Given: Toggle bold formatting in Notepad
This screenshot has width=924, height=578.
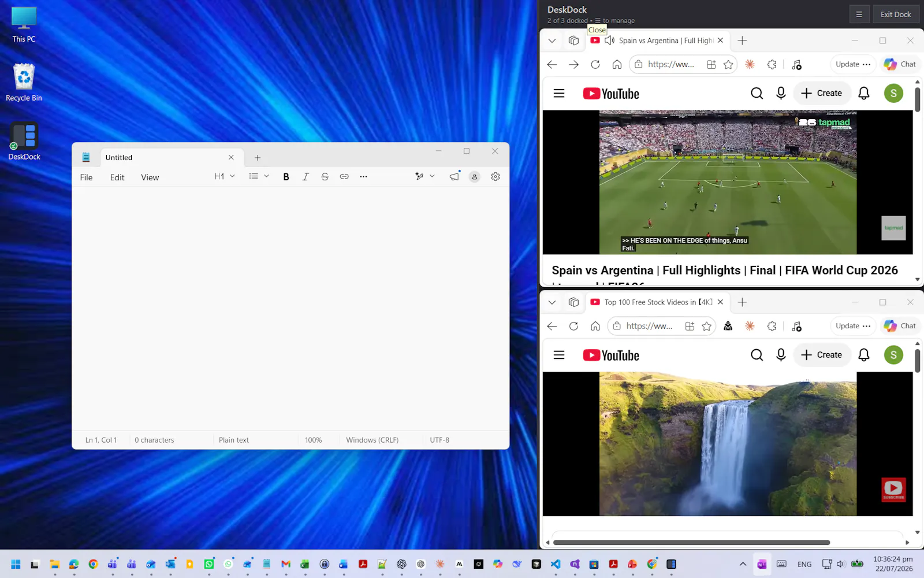Looking at the screenshot, I should point(286,177).
